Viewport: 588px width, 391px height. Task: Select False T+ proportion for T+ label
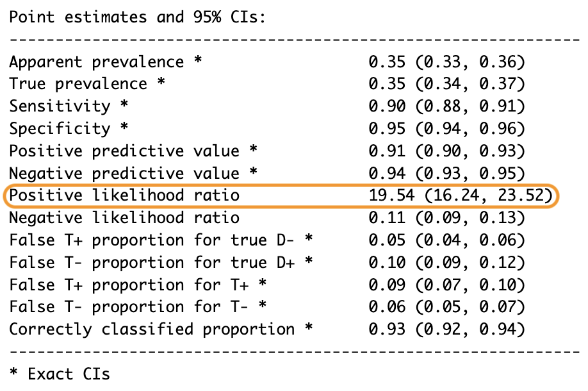click(129, 285)
